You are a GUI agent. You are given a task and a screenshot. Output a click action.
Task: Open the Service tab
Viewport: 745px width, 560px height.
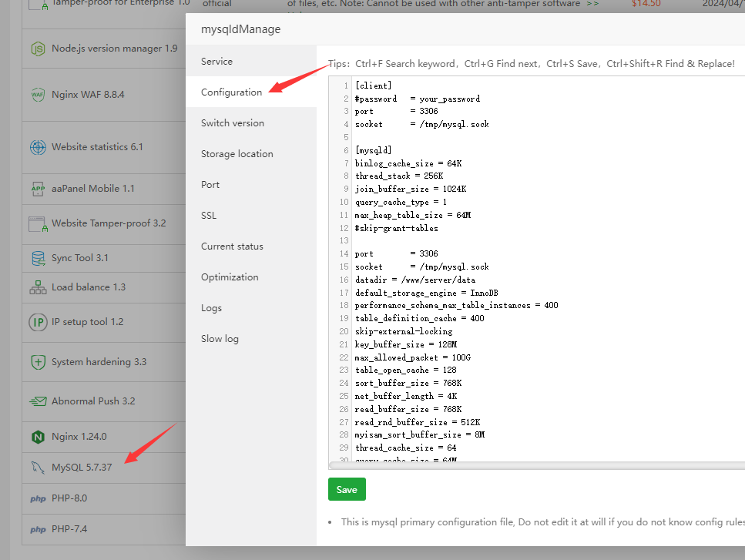coord(216,62)
